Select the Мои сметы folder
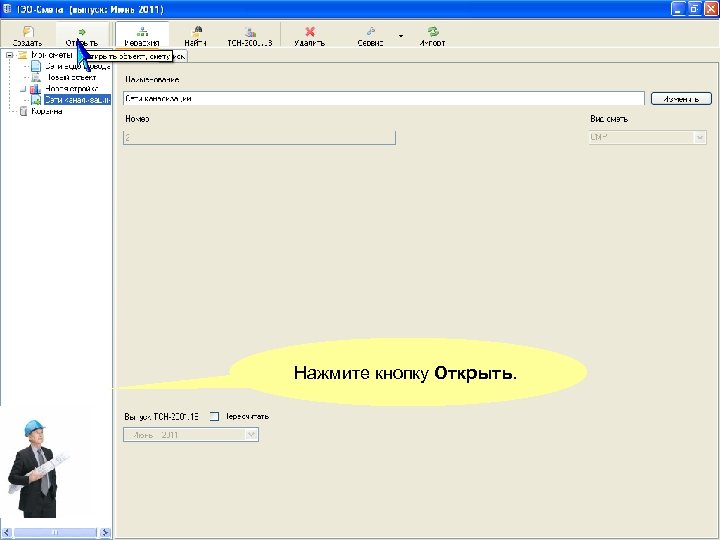The width and height of the screenshot is (720, 540). coord(52,55)
